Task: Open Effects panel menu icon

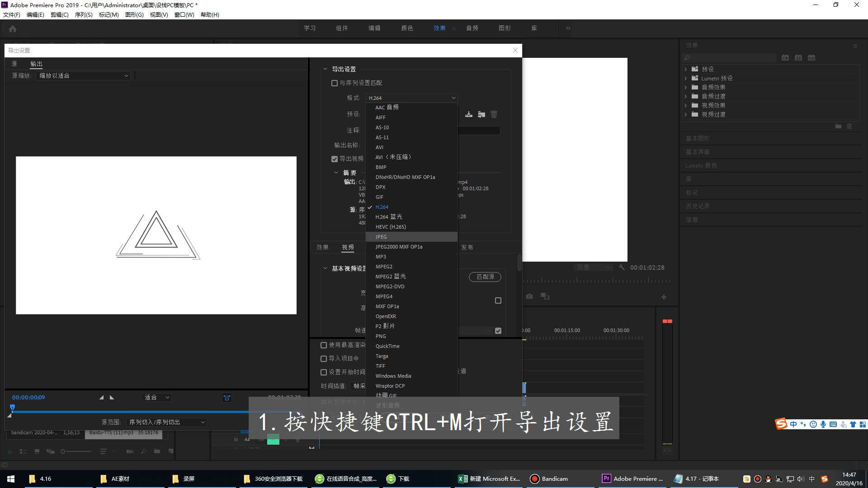Action: 855,46
